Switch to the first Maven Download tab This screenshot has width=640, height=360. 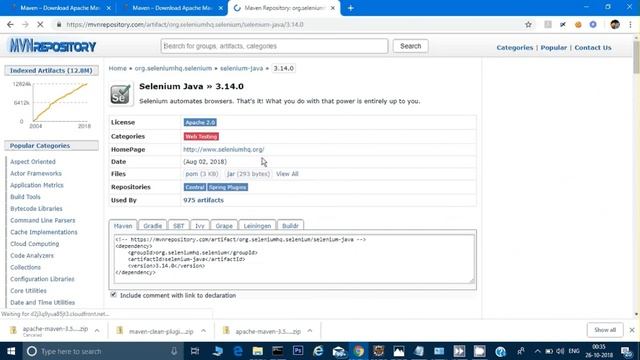tap(60, 8)
